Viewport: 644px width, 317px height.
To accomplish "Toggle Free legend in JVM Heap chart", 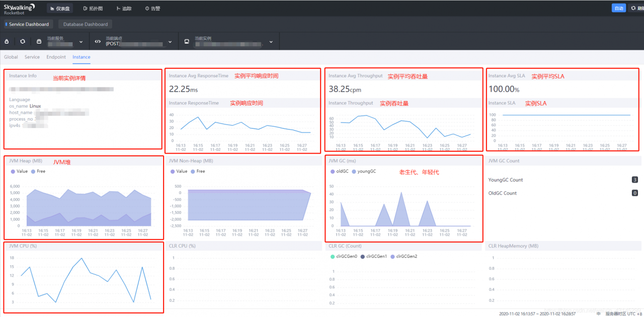I will coord(39,171).
